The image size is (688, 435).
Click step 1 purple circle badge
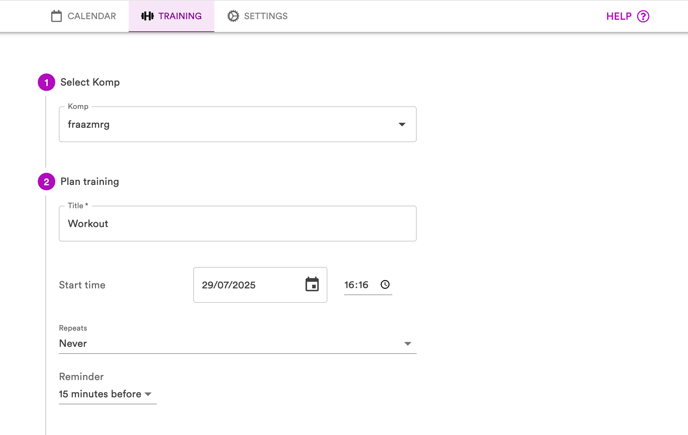tap(47, 82)
